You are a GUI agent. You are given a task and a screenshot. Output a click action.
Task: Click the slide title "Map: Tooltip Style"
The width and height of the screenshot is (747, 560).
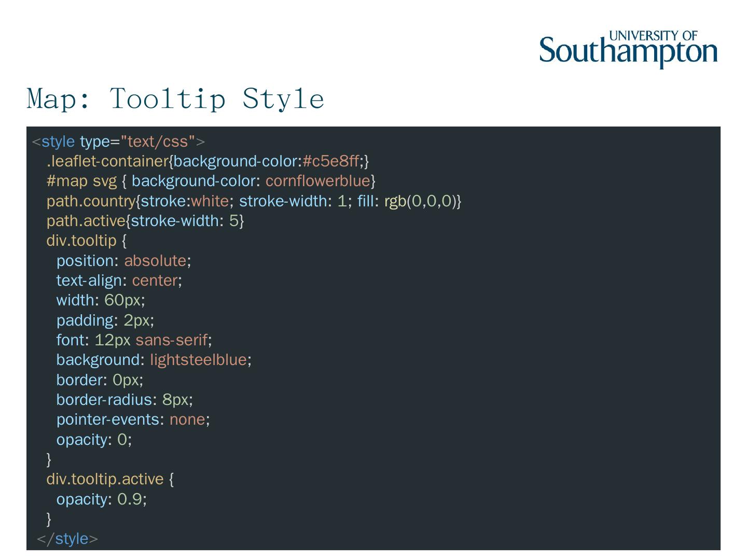[x=175, y=98]
